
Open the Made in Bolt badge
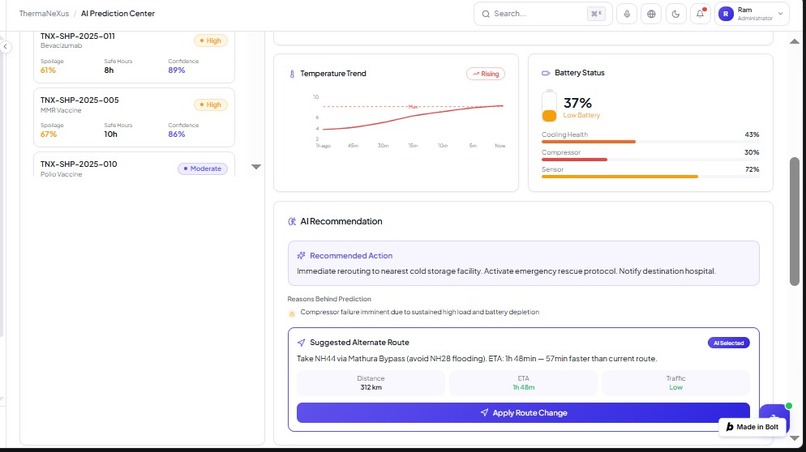pos(752,427)
